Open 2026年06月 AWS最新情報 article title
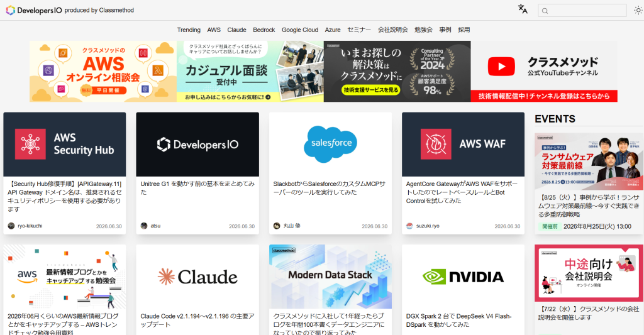This screenshot has height=335, width=644. (64, 325)
